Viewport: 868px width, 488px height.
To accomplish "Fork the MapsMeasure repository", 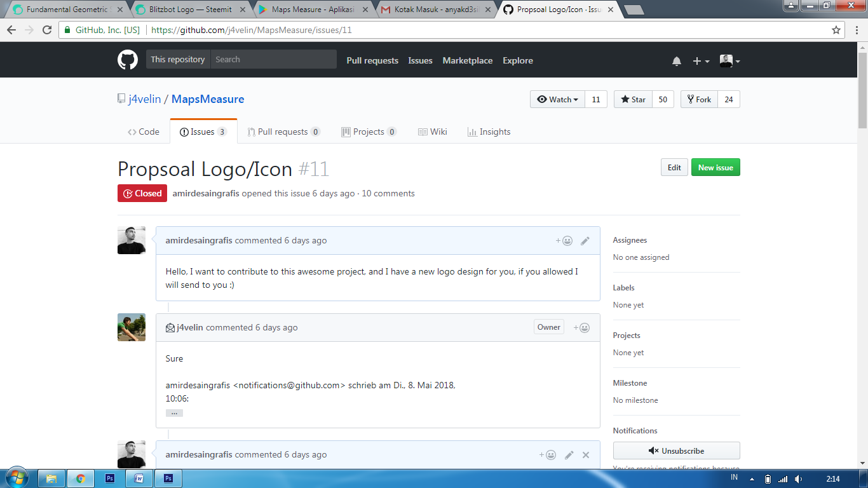I will pos(699,99).
